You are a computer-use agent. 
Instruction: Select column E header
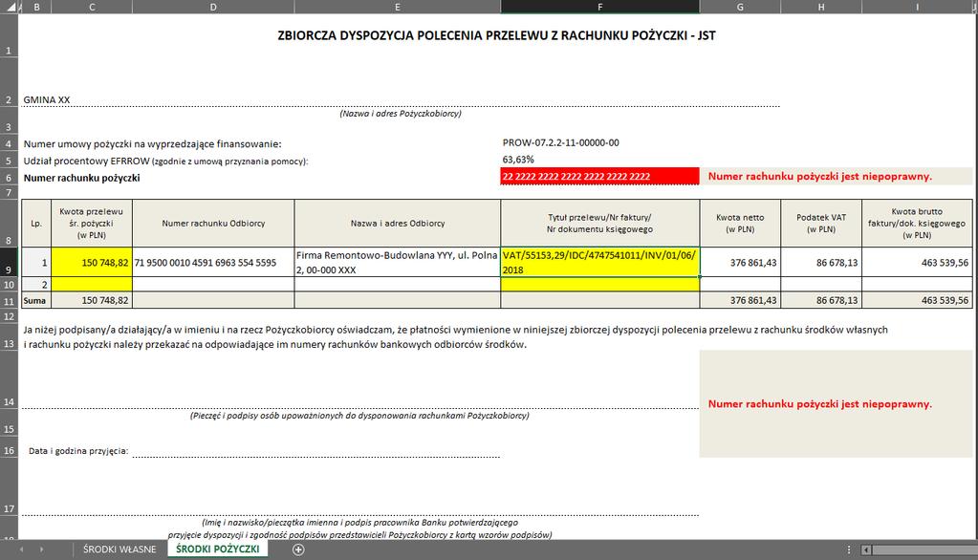[398, 7]
